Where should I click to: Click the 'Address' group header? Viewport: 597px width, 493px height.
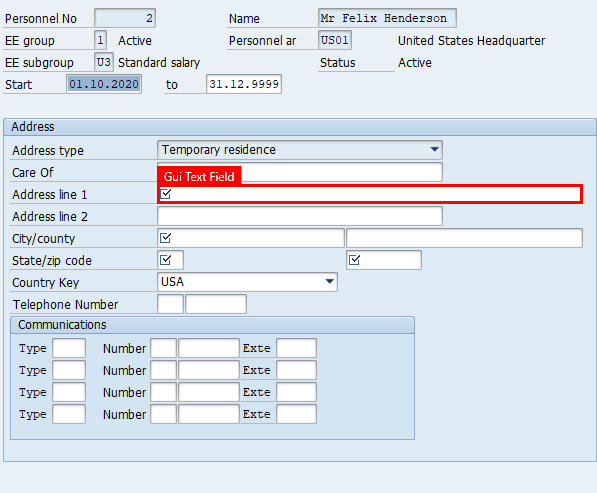click(33, 127)
